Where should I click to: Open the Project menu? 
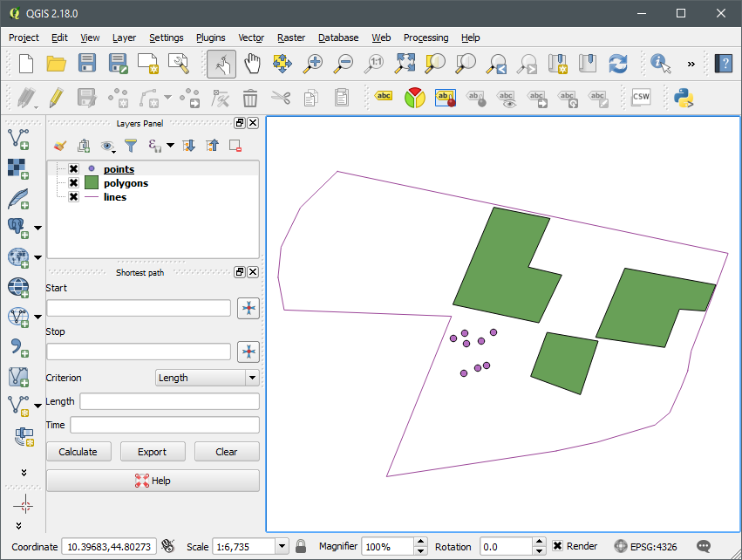tap(24, 38)
